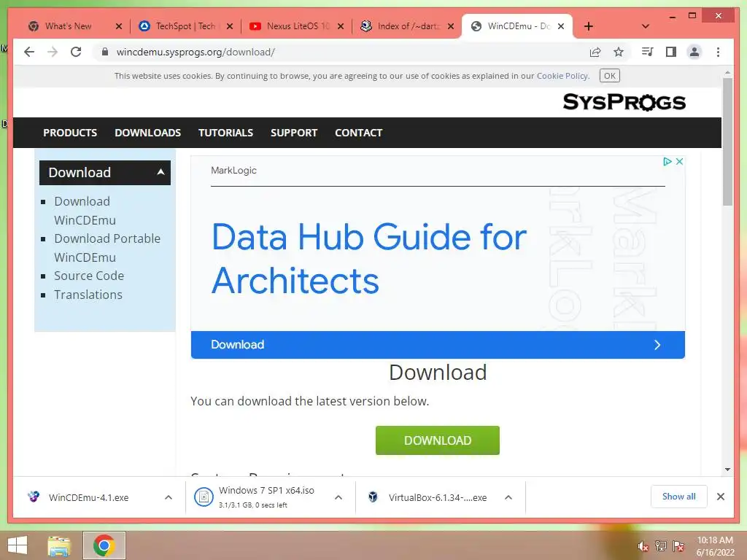The image size is (747, 560).
Task: Open the SUPPORT menu
Action: pyautogui.click(x=294, y=133)
